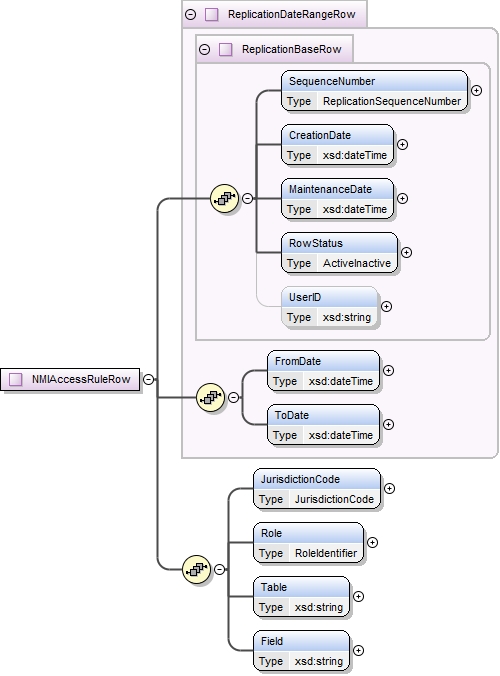
Task: Expand the JurisdictionCode element
Action: click(389, 488)
